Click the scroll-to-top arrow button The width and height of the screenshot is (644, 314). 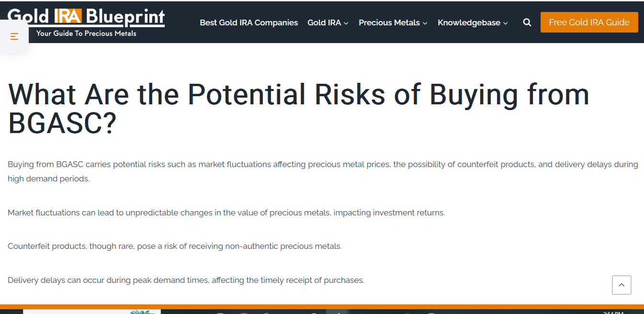(x=621, y=285)
